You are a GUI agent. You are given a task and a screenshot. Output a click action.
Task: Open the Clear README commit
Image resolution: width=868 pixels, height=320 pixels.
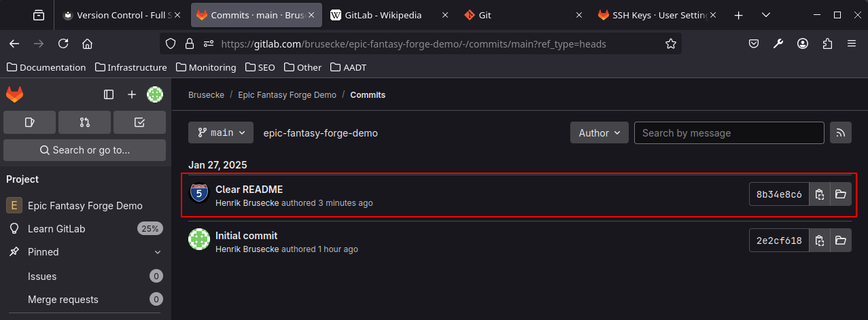[x=249, y=190]
